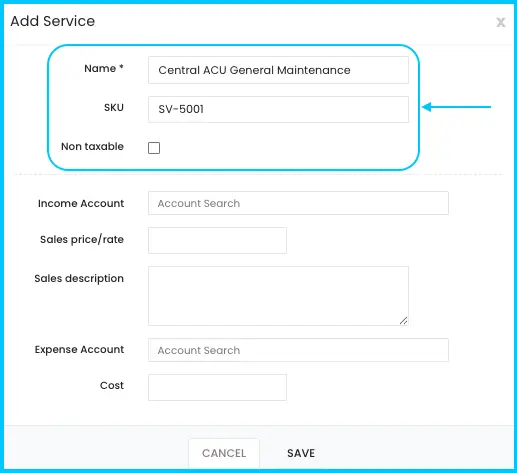Image resolution: width=517 pixels, height=473 pixels.
Task: Click the Sales description text area
Action: (278, 296)
